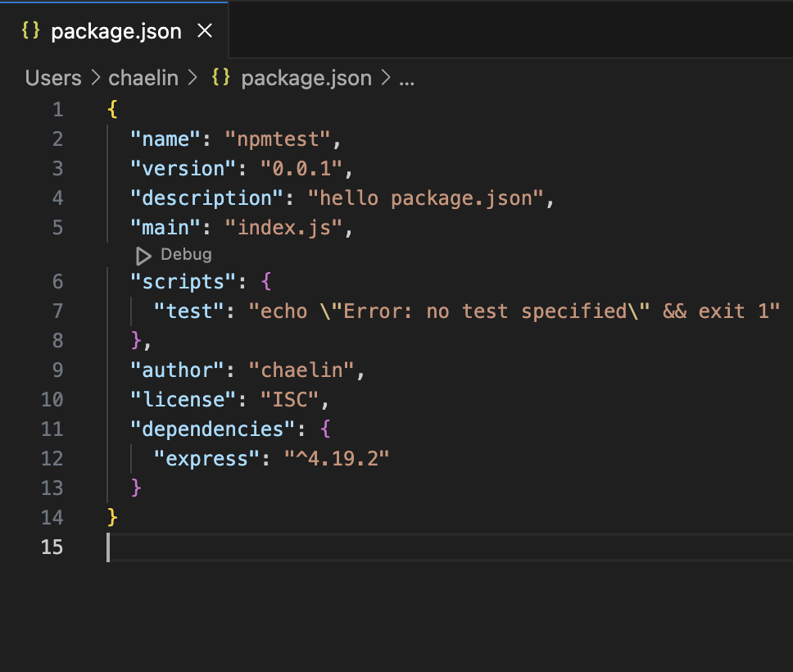Click the opening yellow brace on line 1

(112, 109)
